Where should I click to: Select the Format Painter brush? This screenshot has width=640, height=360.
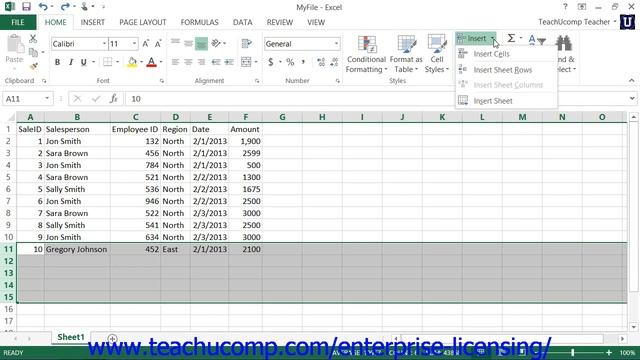[x=33, y=65]
